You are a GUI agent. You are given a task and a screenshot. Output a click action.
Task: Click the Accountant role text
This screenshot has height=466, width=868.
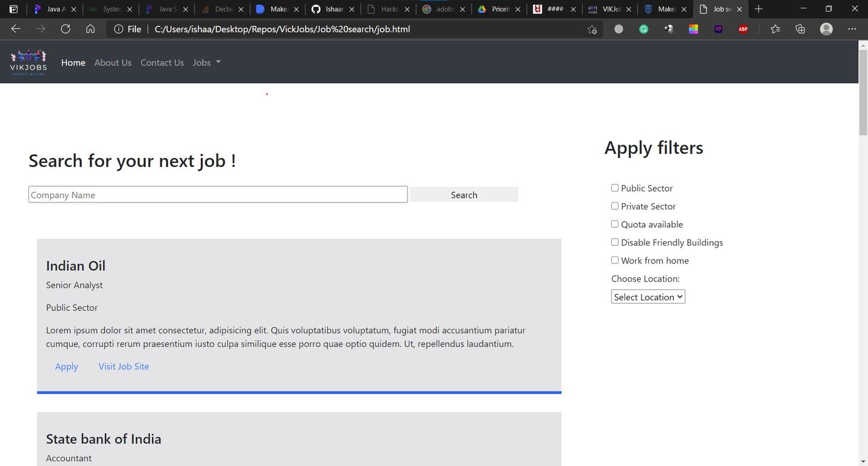(69, 458)
